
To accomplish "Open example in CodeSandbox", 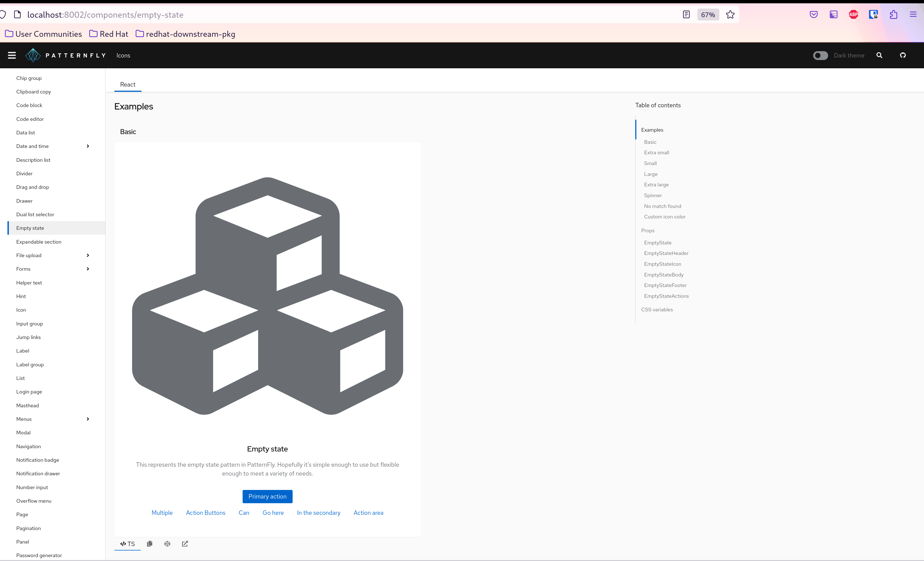I will 167,544.
